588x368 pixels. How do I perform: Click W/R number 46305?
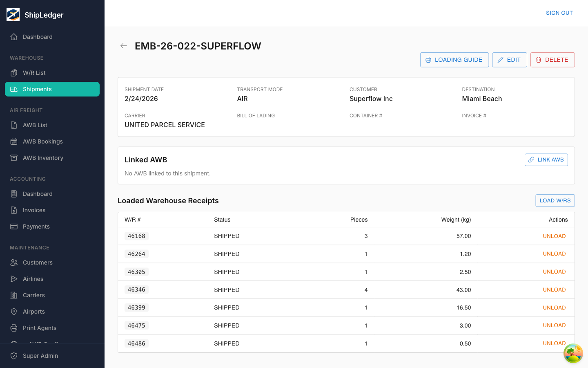136,272
